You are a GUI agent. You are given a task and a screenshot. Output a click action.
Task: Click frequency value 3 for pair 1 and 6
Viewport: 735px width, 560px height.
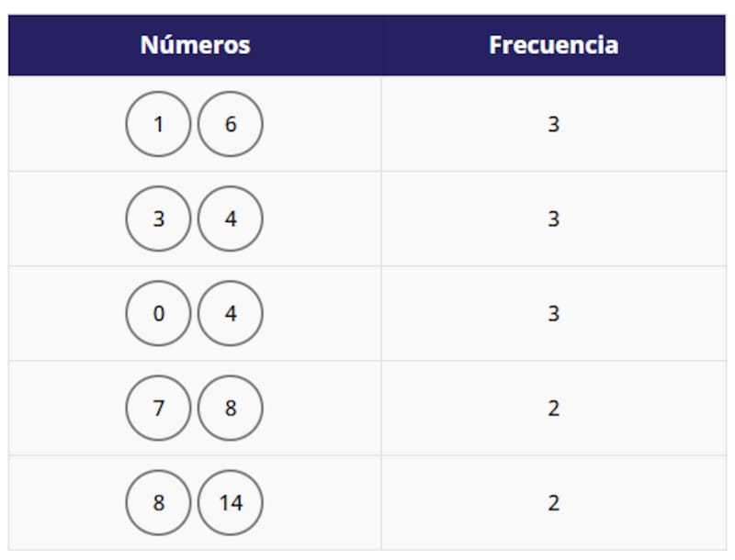point(553,124)
